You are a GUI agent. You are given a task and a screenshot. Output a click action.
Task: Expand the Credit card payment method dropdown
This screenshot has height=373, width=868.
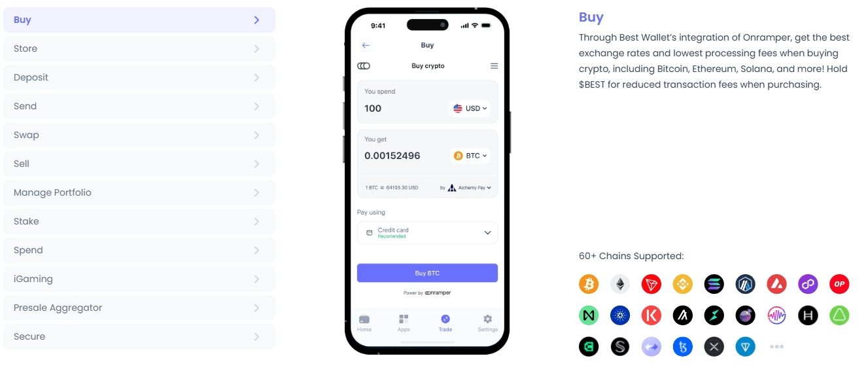[x=427, y=233]
